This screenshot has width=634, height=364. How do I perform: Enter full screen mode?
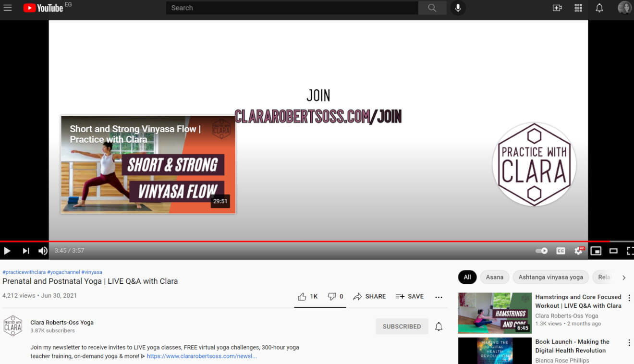click(x=630, y=251)
